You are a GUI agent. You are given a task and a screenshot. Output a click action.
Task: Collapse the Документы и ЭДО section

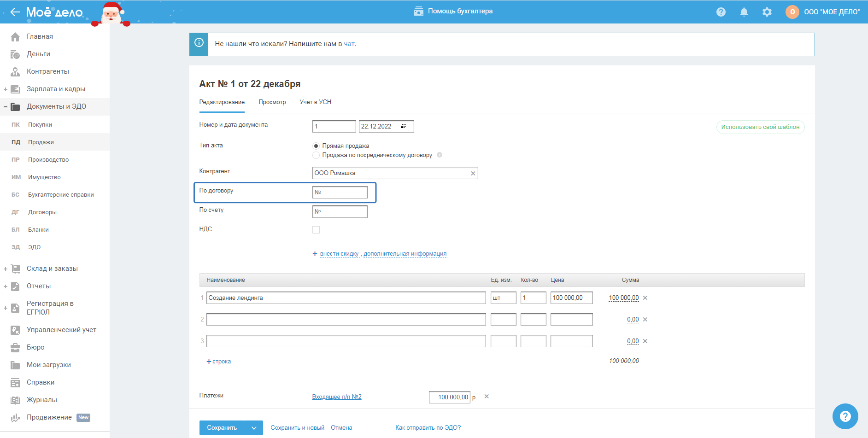pyautogui.click(x=6, y=107)
